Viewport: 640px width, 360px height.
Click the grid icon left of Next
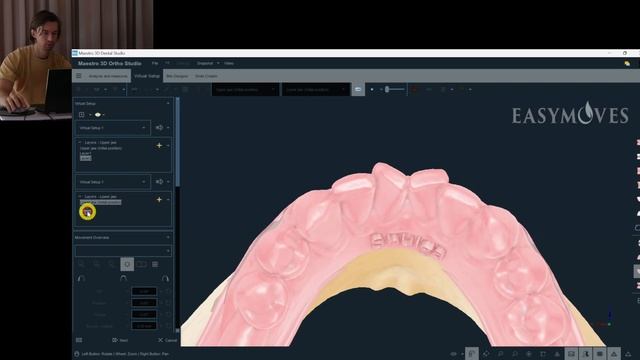coord(79,340)
